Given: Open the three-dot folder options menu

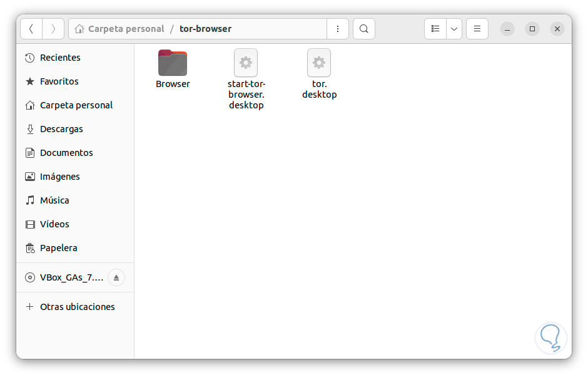Looking at the screenshot, I should tap(338, 29).
